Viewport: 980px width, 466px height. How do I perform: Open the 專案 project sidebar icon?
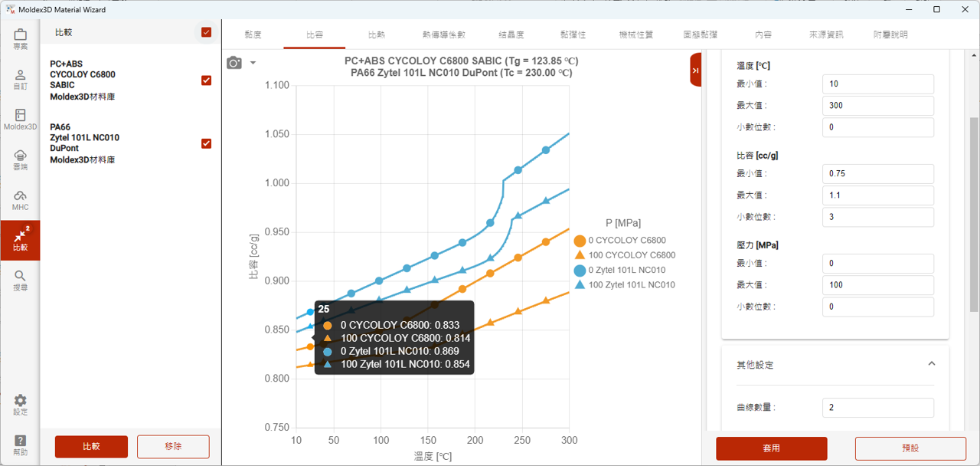(x=20, y=39)
